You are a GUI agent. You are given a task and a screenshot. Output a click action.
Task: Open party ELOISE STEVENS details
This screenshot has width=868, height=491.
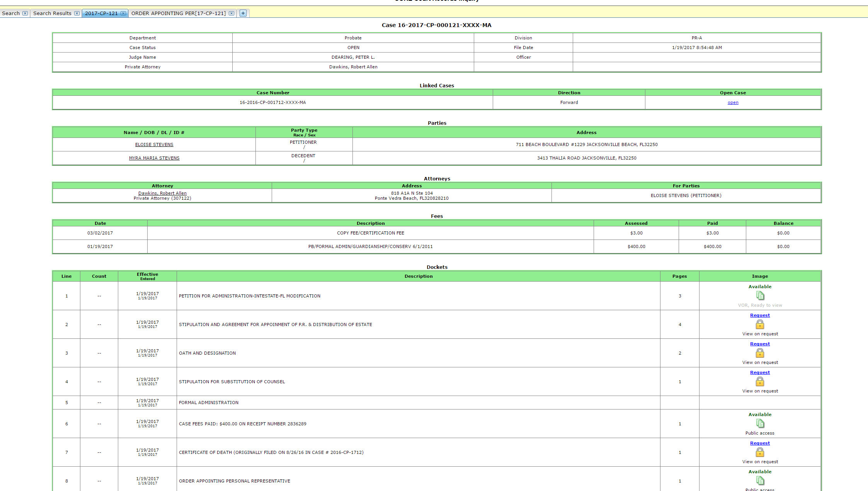[x=154, y=144]
